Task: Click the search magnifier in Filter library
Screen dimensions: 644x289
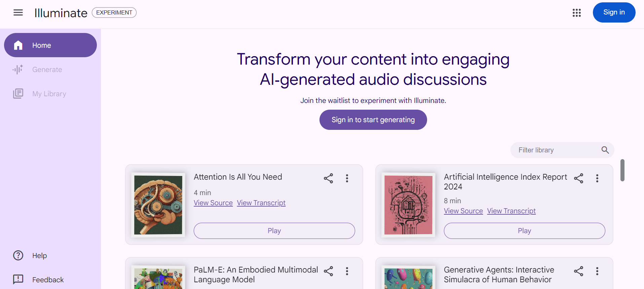Action: pos(605,150)
